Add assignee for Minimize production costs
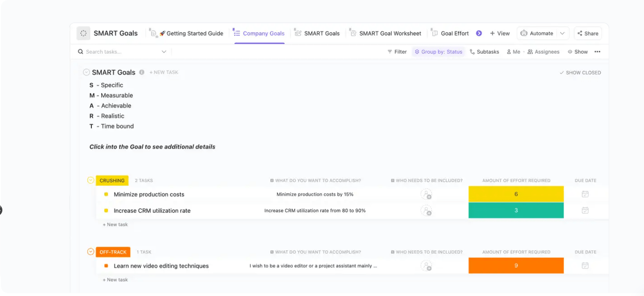The height and width of the screenshot is (296, 644). pyautogui.click(x=426, y=194)
